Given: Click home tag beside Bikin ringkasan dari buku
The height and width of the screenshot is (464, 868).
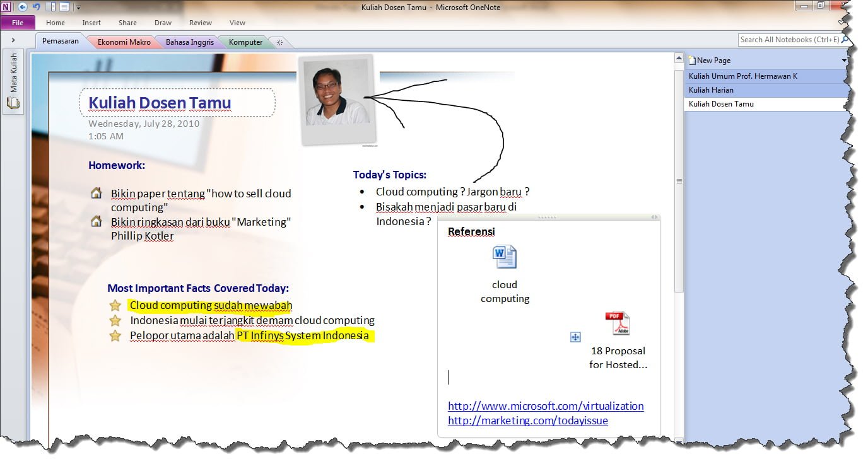Looking at the screenshot, I should click(97, 221).
